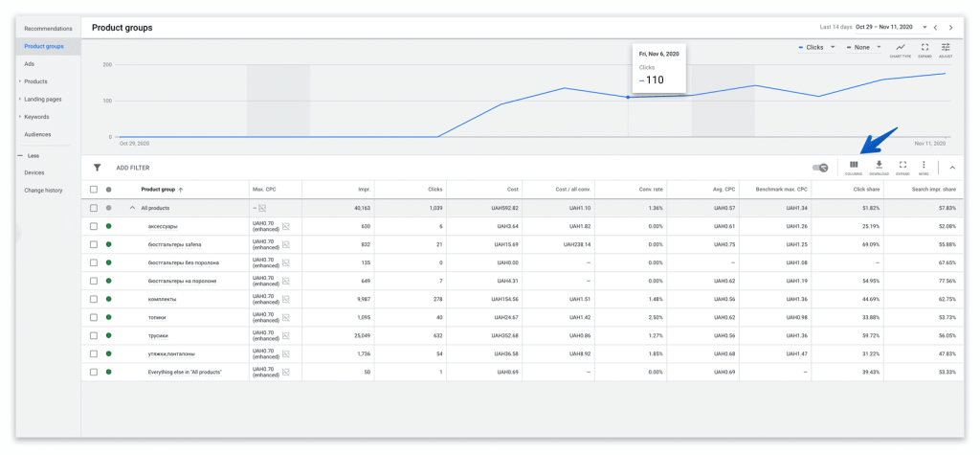The height and width of the screenshot is (455, 980).
Task: Click the Nov 6 chart data point
Action: [628, 97]
